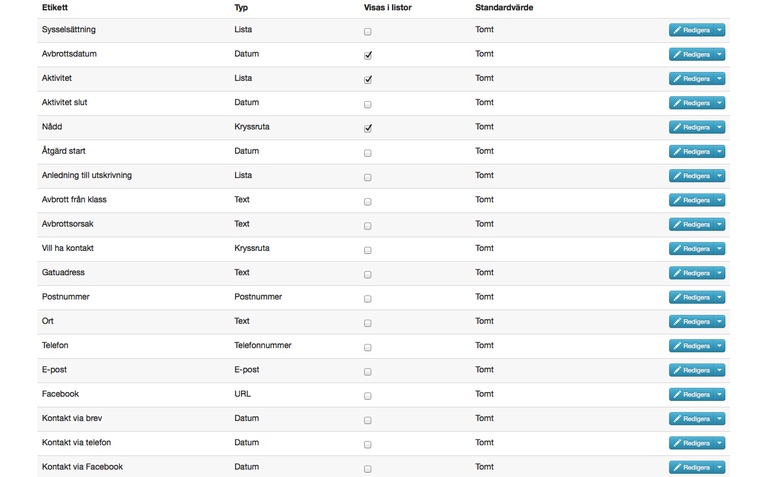Check Visas i listor for Postnummer
768x477 pixels.
[x=368, y=298]
